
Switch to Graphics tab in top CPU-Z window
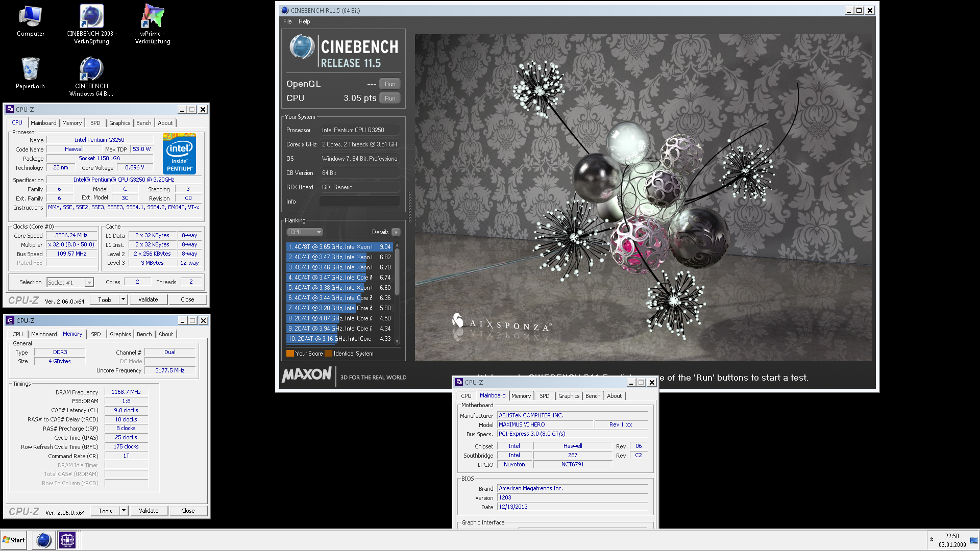[120, 123]
